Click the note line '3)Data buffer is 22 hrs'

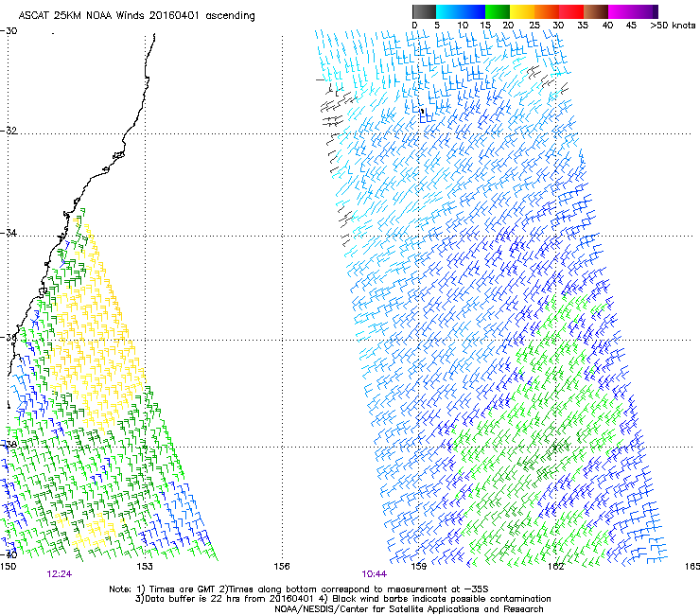(342, 599)
